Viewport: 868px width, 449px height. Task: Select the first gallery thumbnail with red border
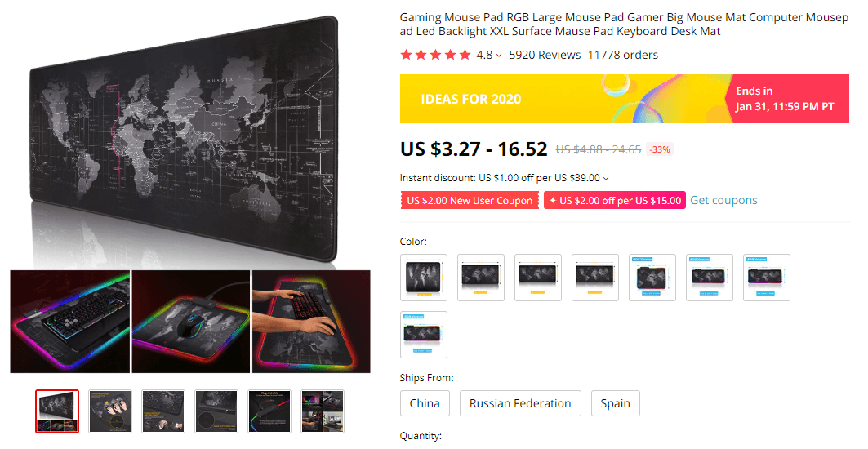pos(57,411)
